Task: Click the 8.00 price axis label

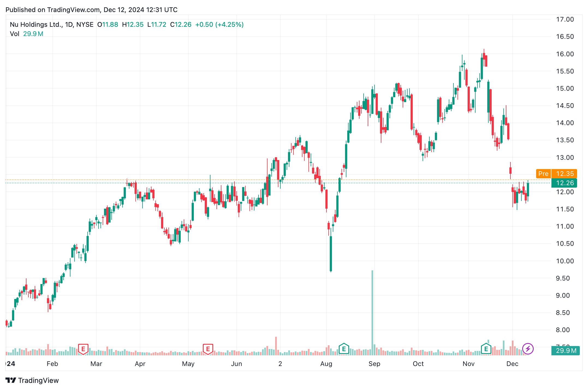Action: tap(563, 330)
